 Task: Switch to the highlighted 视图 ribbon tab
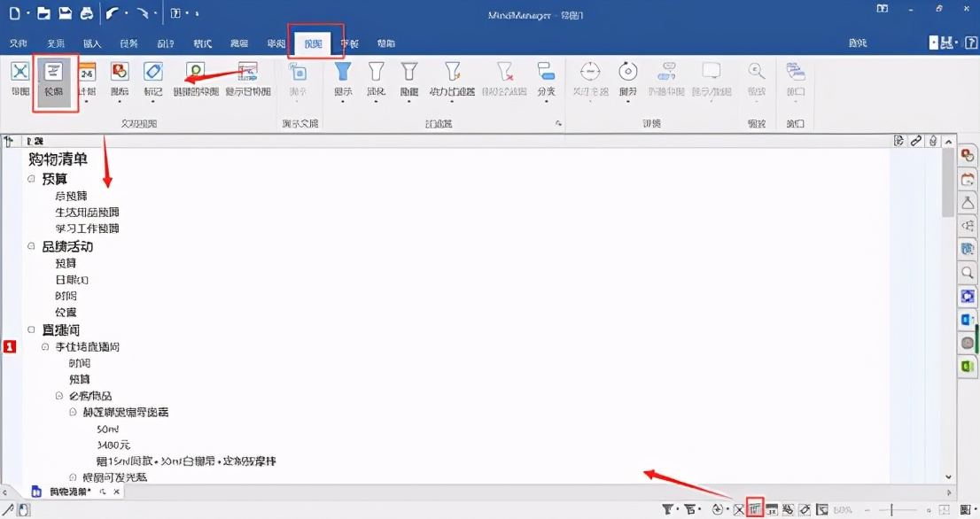coord(315,43)
